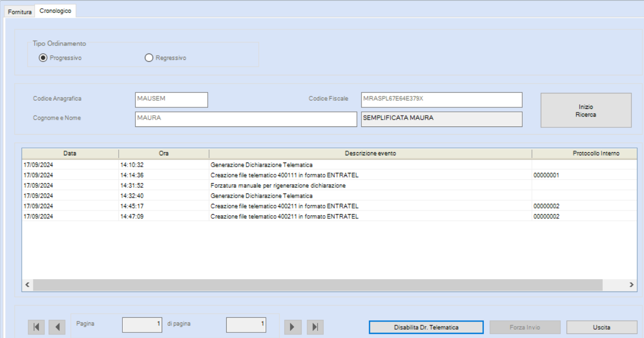Viewport: 644px width, 338px height.
Task: Select the row with time 14:10:32
Action: tap(329, 165)
